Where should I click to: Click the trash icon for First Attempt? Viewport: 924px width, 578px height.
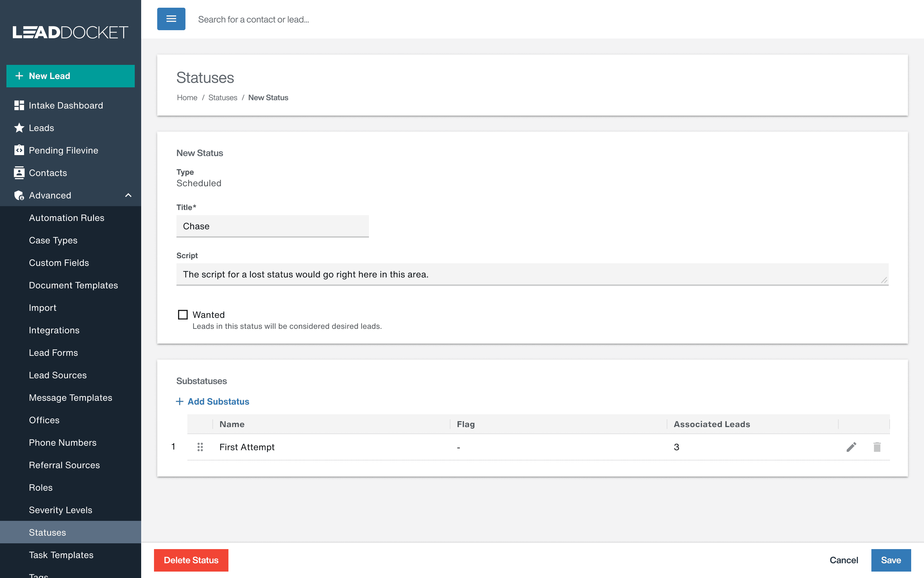877,446
